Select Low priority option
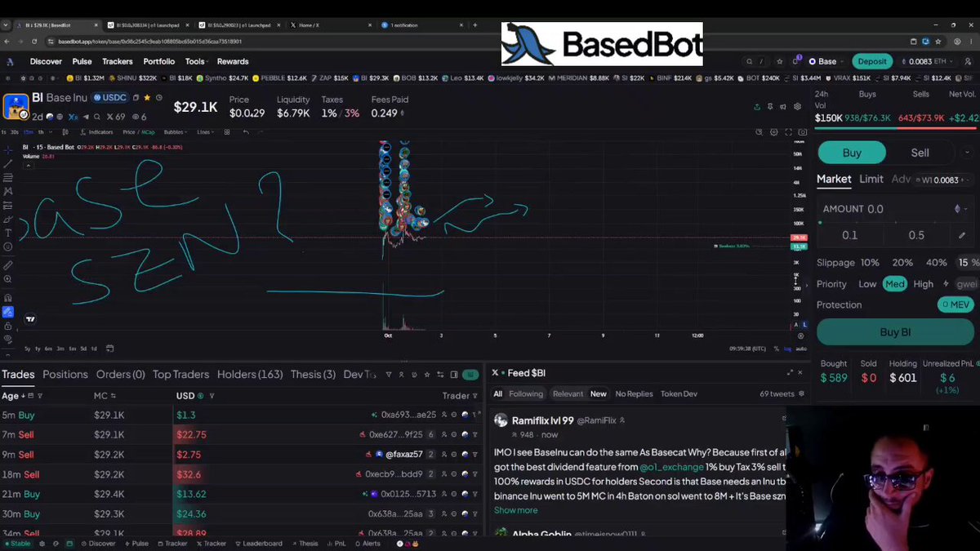The image size is (980, 551). (x=867, y=284)
